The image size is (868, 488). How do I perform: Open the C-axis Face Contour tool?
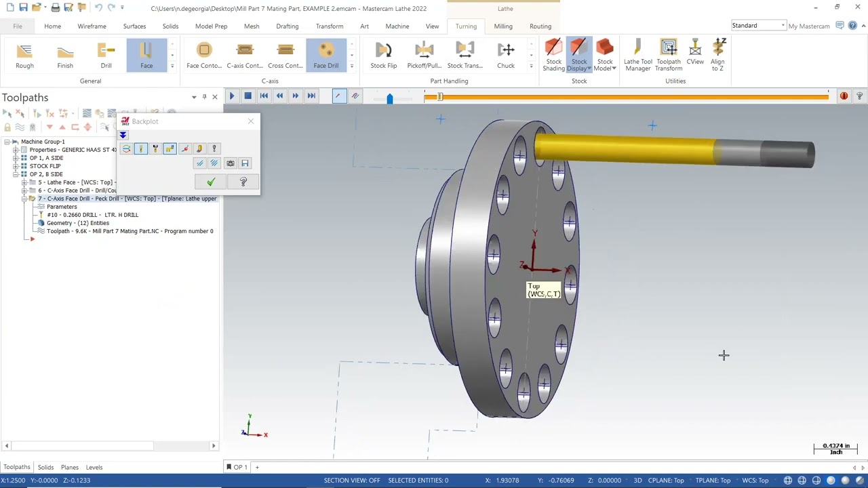[204, 56]
